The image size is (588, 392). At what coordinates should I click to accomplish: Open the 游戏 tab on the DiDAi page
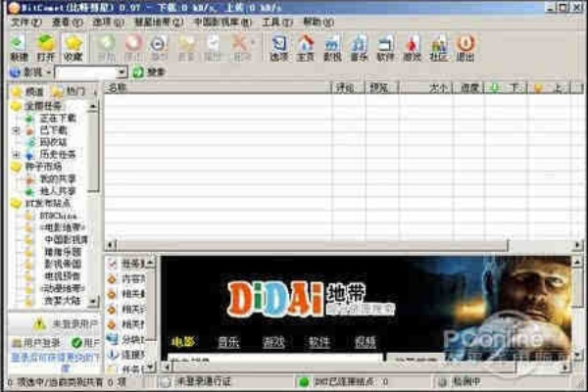pyautogui.click(x=273, y=342)
